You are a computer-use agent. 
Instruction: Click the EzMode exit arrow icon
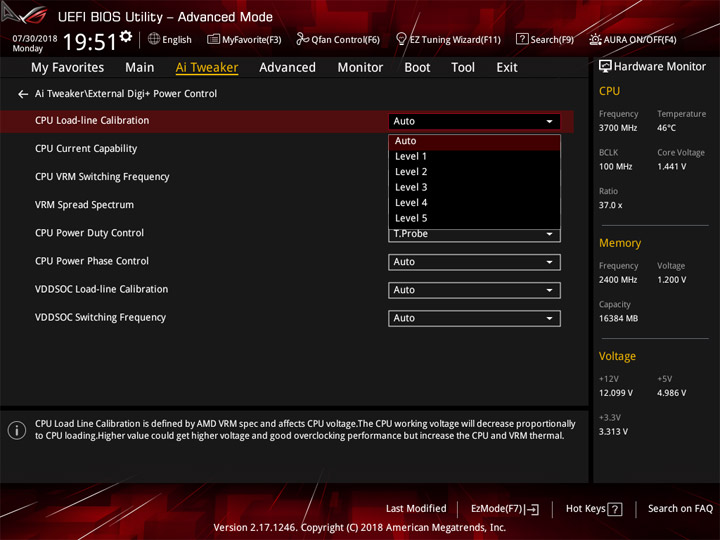(x=533, y=509)
